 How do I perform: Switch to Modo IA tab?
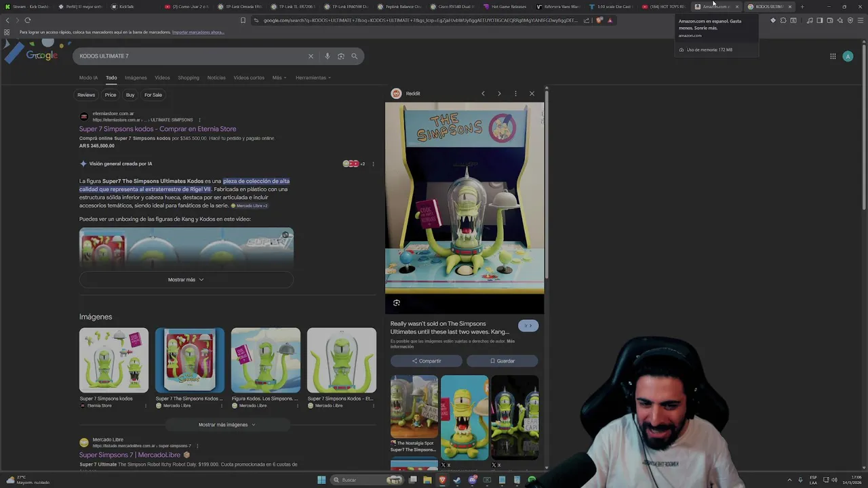[x=88, y=78]
